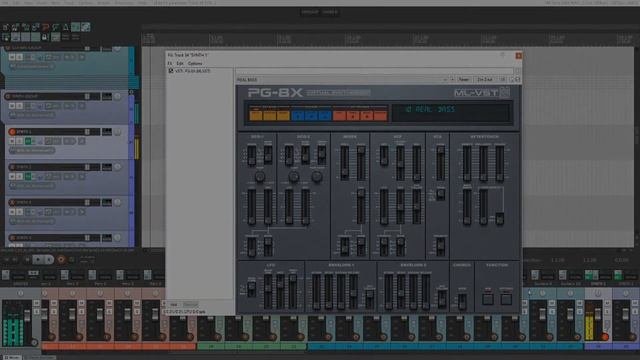Click first Envelope 2 slider
The width and height of the screenshot is (640, 360).
(x=388, y=291)
